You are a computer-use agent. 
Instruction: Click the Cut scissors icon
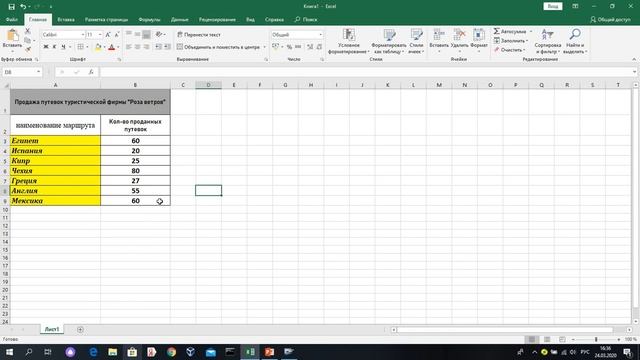tap(28, 31)
